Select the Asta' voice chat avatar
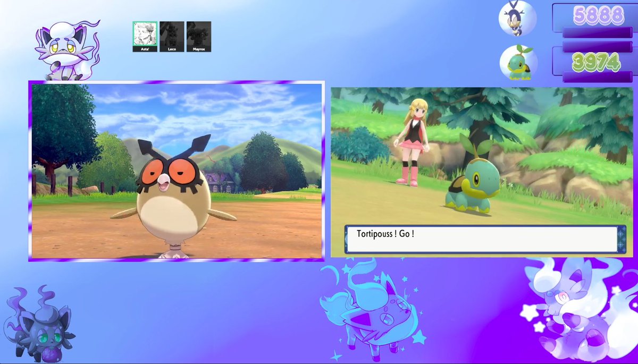The image size is (638, 364). (145, 37)
